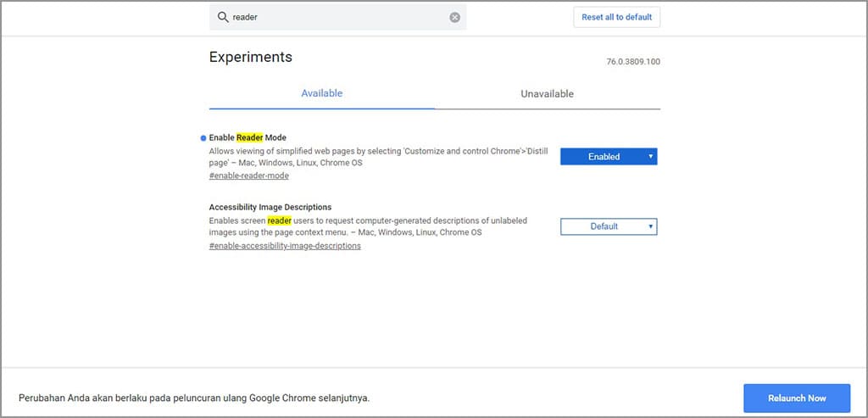Click the highlighted 'reader' word in screen reader description
Viewport: 868px width, 418px height.
pyautogui.click(x=279, y=220)
